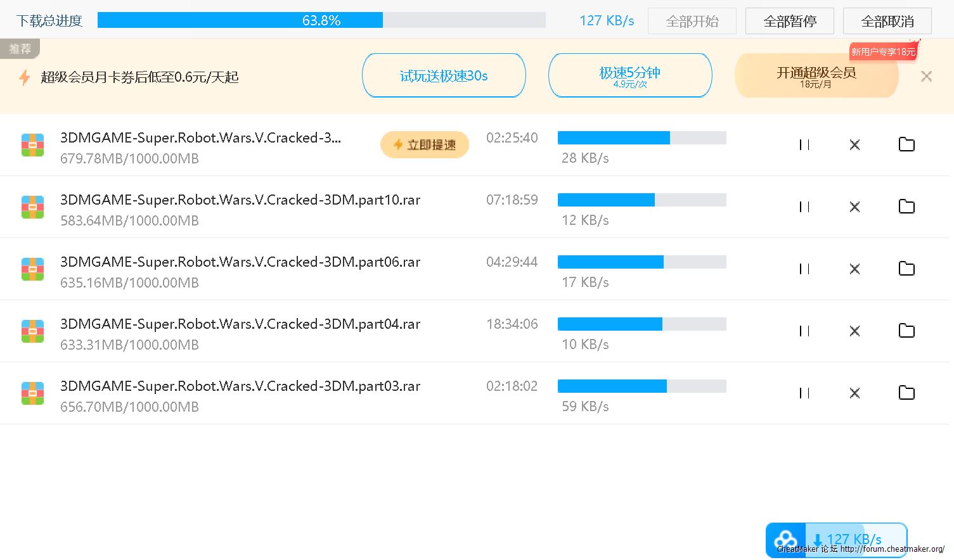
Task: Open folder of first download item
Action: click(x=906, y=145)
